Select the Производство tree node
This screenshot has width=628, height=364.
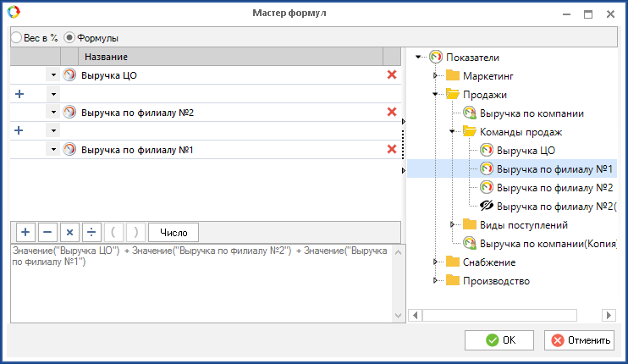[495, 280]
